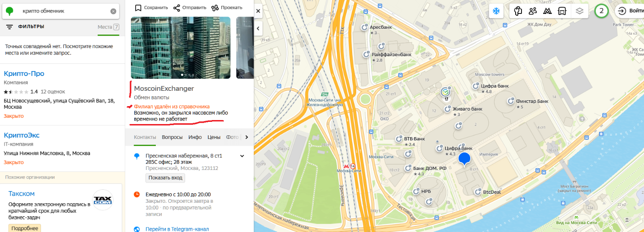The width and height of the screenshot is (644, 232).
Task: Select the НРБ map marker
Action: click(x=417, y=191)
